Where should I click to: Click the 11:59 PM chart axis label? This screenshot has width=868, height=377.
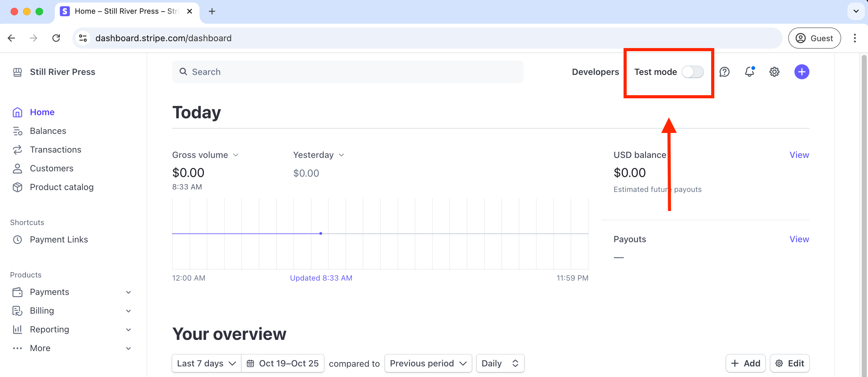tap(572, 278)
